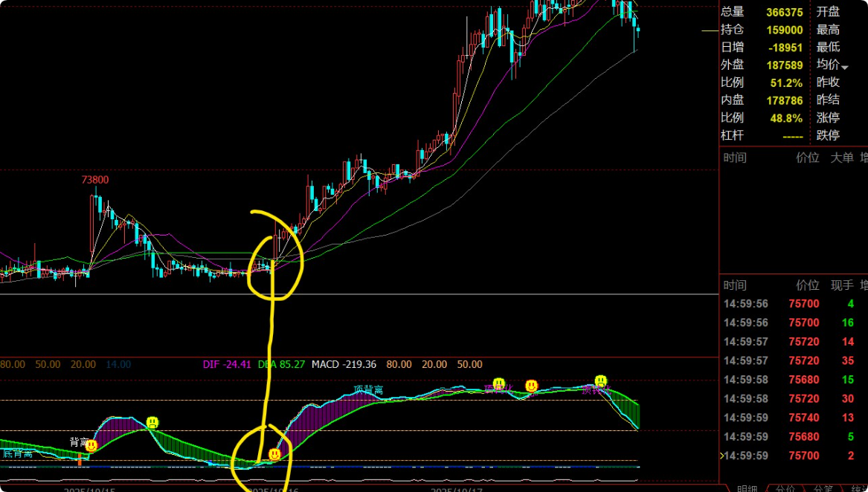Click the orange bar marker below the 背离 label

79,461
